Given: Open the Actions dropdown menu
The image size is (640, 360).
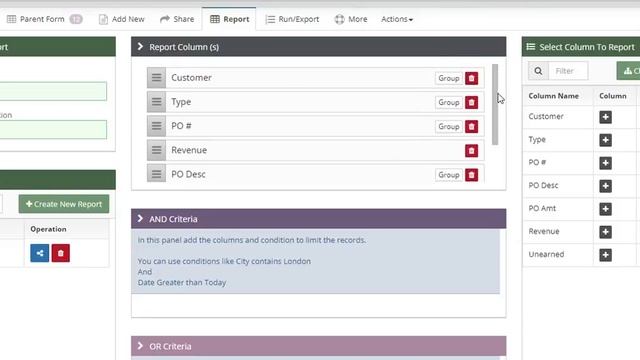Looking at the screenshot, I should (397, 19).
